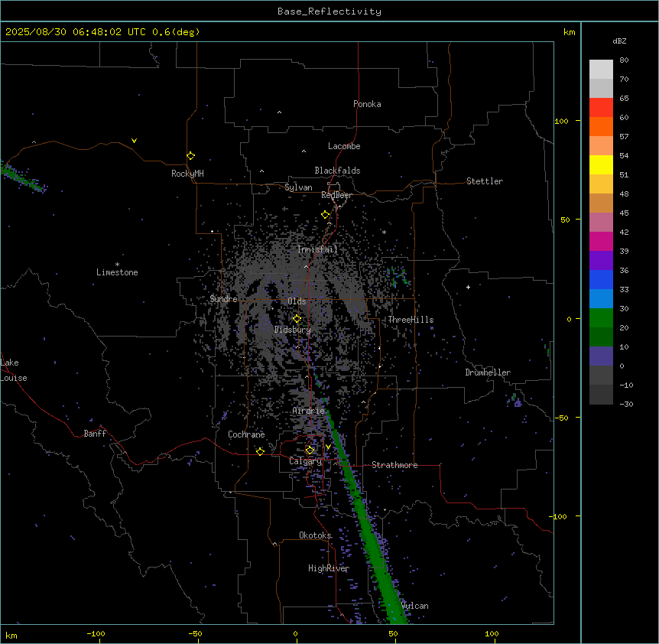Viewport: 659px width, 644px height.
Task: Click the Calgary city label
Action: click(305, 461)
